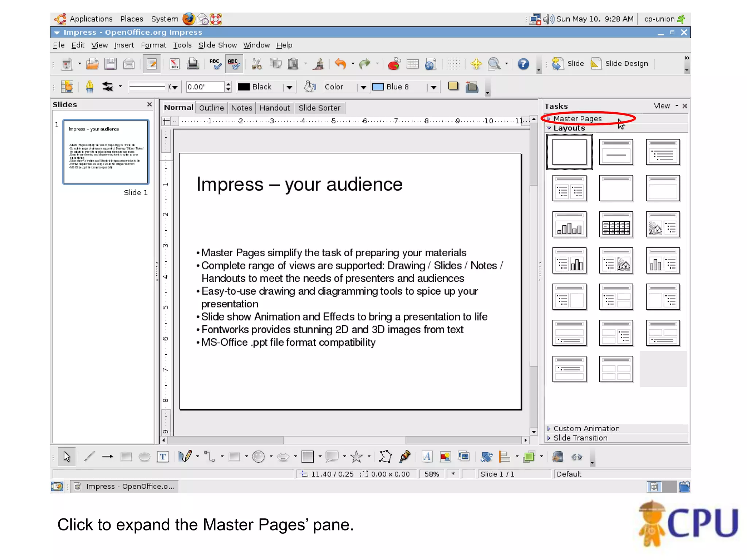Toggle the Shadow icon in line toolbar
The height and width of the screenshot is (560, 747).
tap(453, 86)
